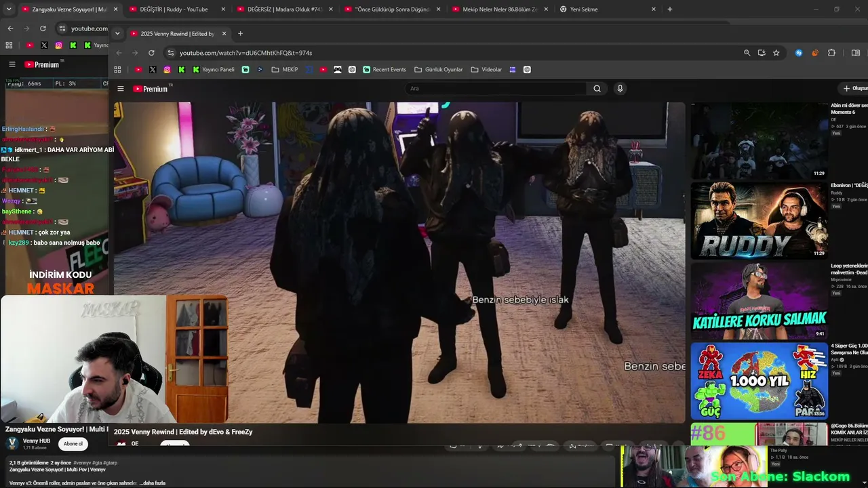Open the YouTube hamburger menu in the front window
This screenshot has height=488, width=868.
pyautogui.click(x=121, y=89)
